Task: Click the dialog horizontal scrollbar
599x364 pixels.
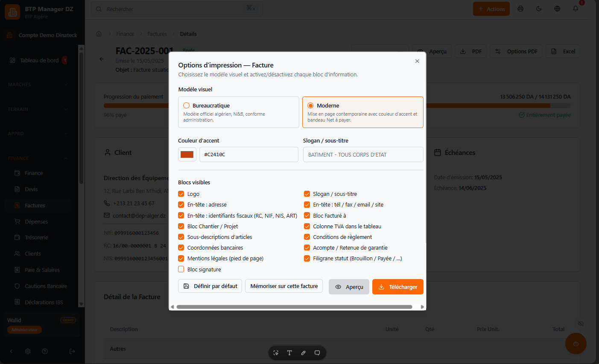Action: 294,307
